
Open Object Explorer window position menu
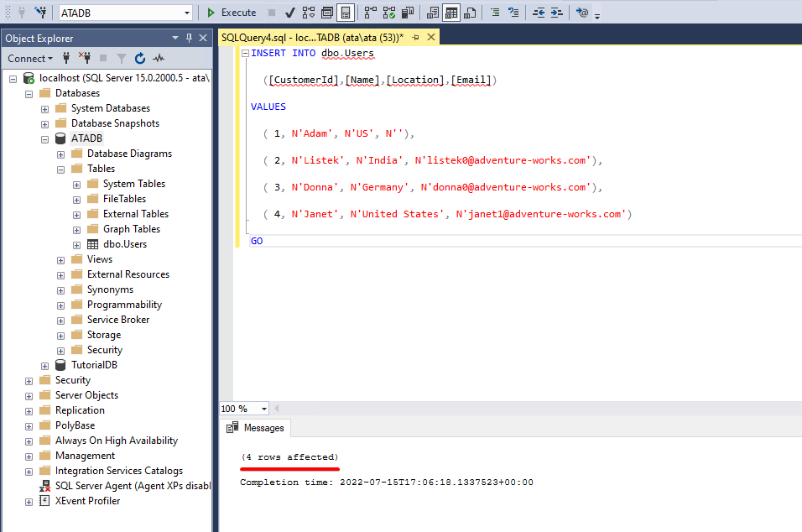pos(175,38)
